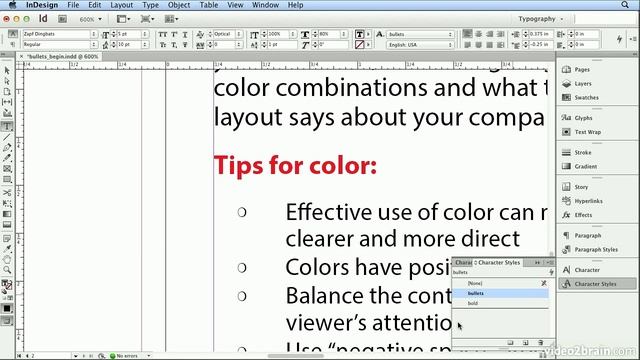Screen dimensions: 640x360
Task: Open the Pages panel
Action: [577, 69]
